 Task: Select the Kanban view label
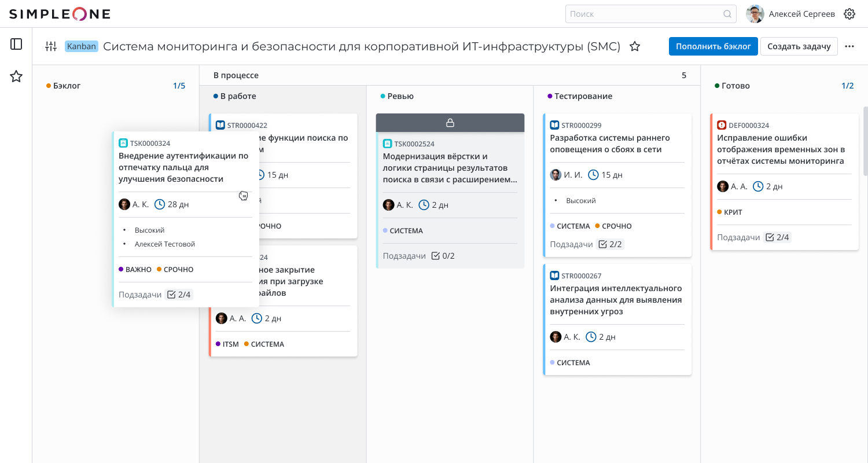point(81,46)
